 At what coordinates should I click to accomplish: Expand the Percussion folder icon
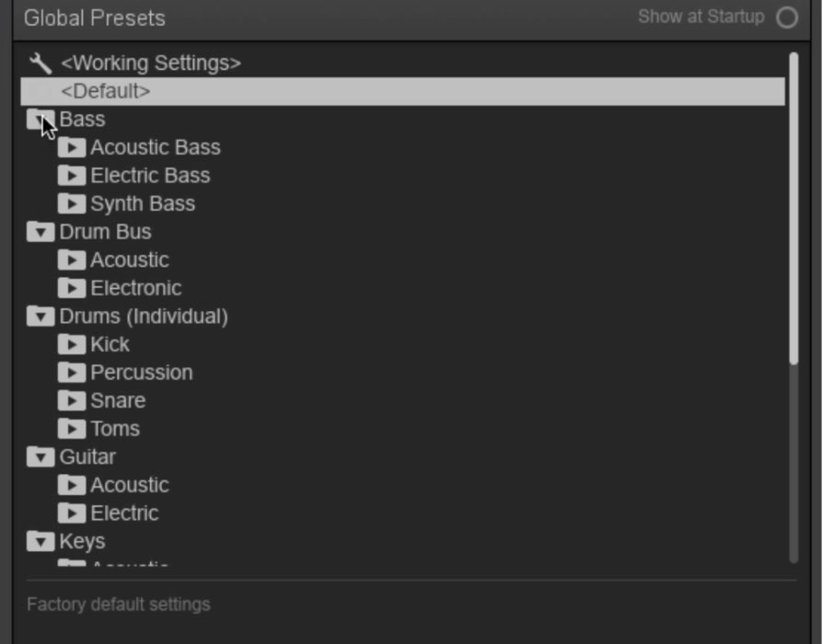click(72, 373)
